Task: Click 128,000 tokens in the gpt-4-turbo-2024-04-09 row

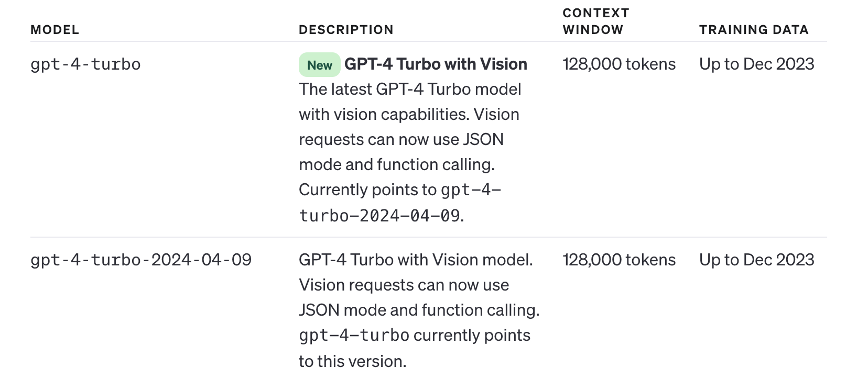Action: tap(619, 260)
